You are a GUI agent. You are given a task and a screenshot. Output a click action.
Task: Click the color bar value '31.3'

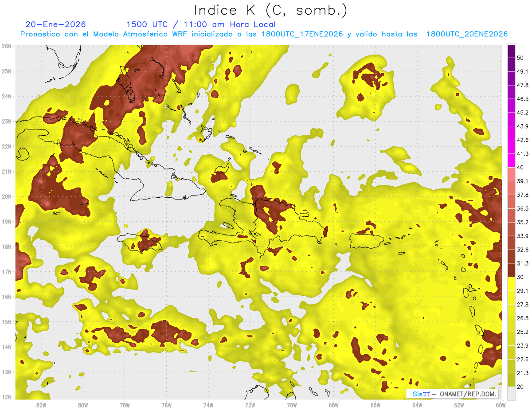(x=523, y=263)
